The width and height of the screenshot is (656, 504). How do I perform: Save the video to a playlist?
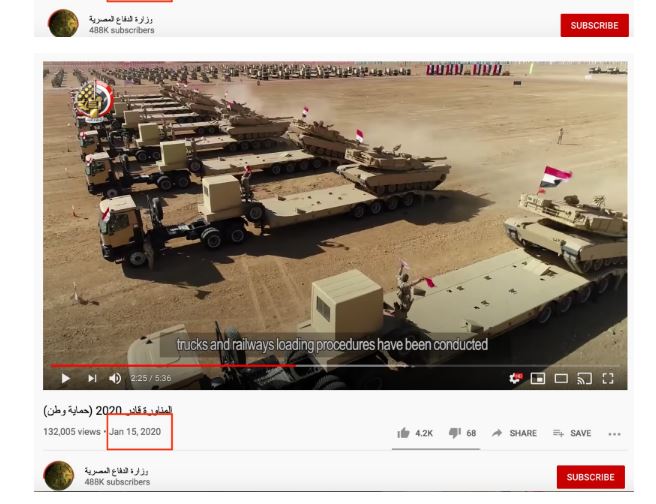pyautogui.click(x=572, y=433)
